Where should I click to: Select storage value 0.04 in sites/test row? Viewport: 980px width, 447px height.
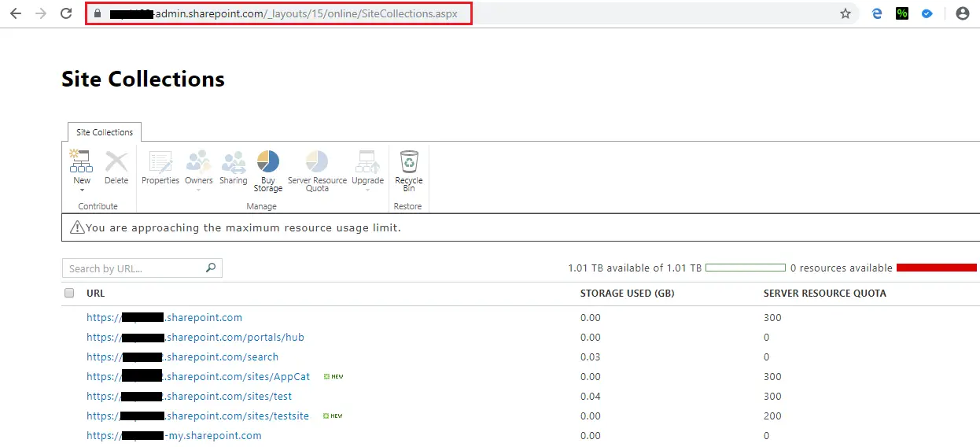(x=591, y=396)
